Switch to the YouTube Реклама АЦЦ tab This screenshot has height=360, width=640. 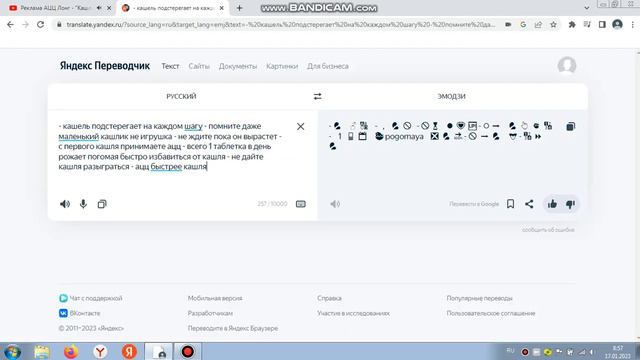coord(55,8)
